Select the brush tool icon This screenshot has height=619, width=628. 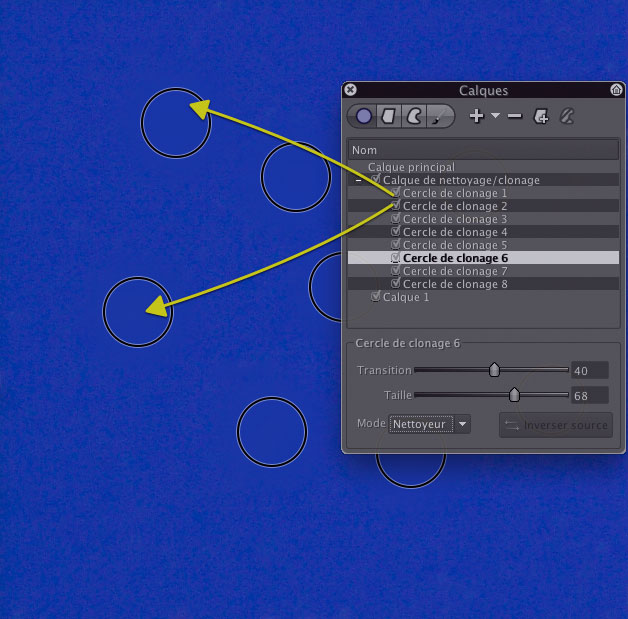tap(438, 117)
